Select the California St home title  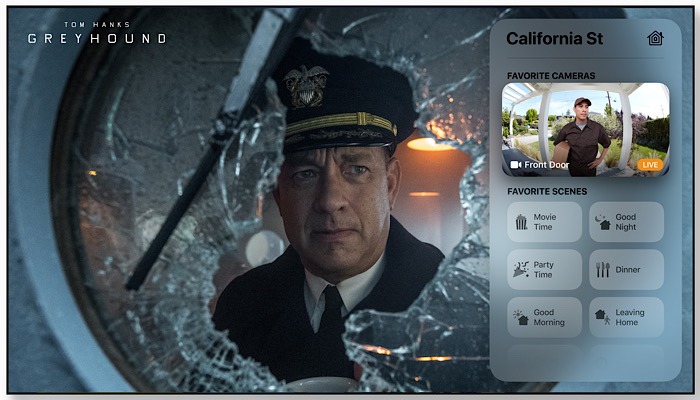[x=554, y=38]
